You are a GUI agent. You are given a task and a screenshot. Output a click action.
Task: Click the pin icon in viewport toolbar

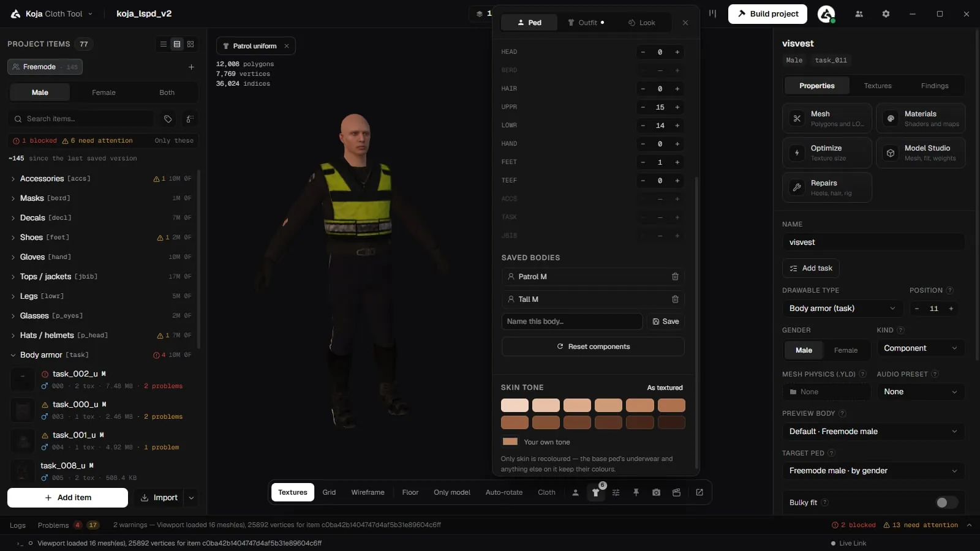[636, 492]
